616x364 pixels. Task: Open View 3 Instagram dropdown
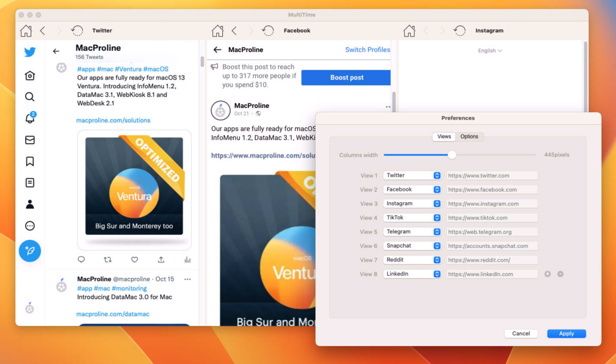[412, 204]
